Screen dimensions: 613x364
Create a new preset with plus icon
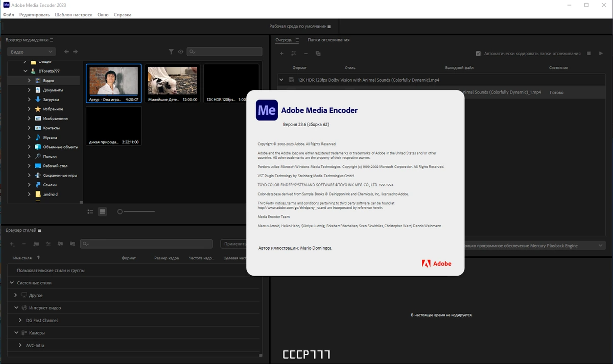click(x=12, y=244)
